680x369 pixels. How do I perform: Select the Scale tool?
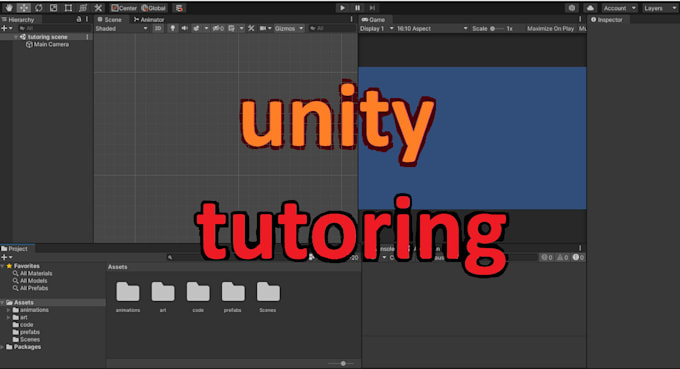(x=53, y=8)
